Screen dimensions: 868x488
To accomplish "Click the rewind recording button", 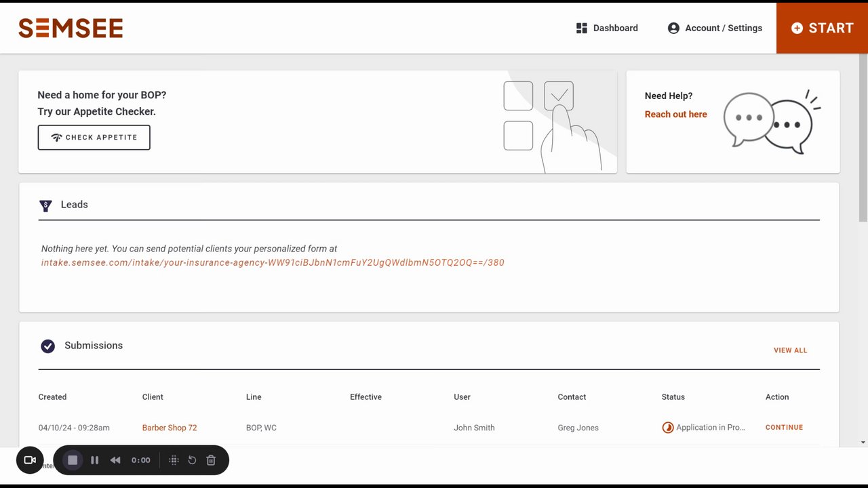I will tap(115, 460).
